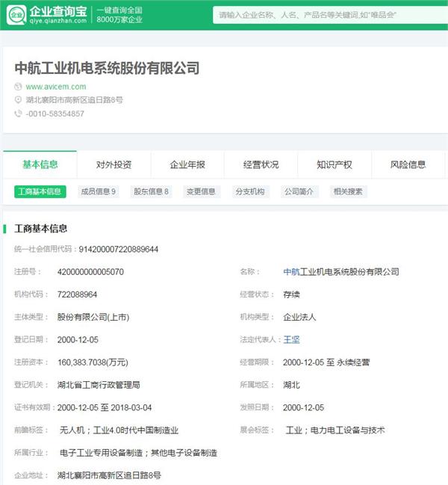Image resolution: width=448 pixels, height=485 pixels.
Task: Click the 工业；电力电工设备与技术 exhibition tags
Action: pyautogui.click(x=335, y=430)
